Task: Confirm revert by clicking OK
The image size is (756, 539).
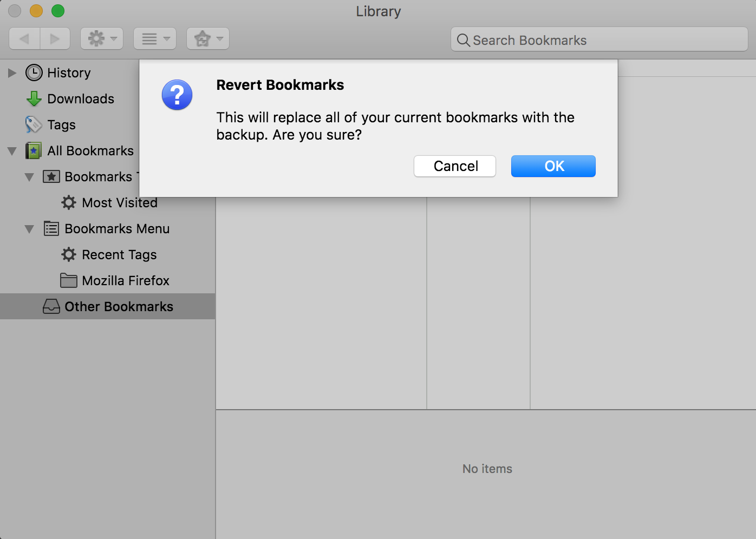Action: pyautogui.click(x=553, y=166)
